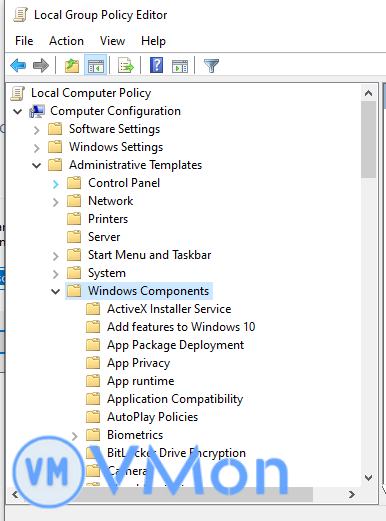This screenshot has height=521, width=386.
Task: Select Administrative Templates label
Action: (135, 165)
